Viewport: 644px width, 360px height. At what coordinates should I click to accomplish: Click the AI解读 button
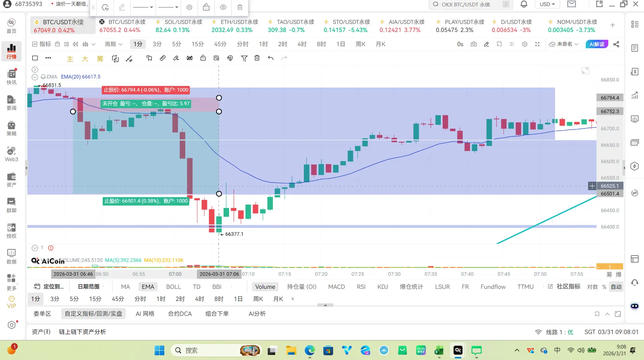[x=597, y=44]
